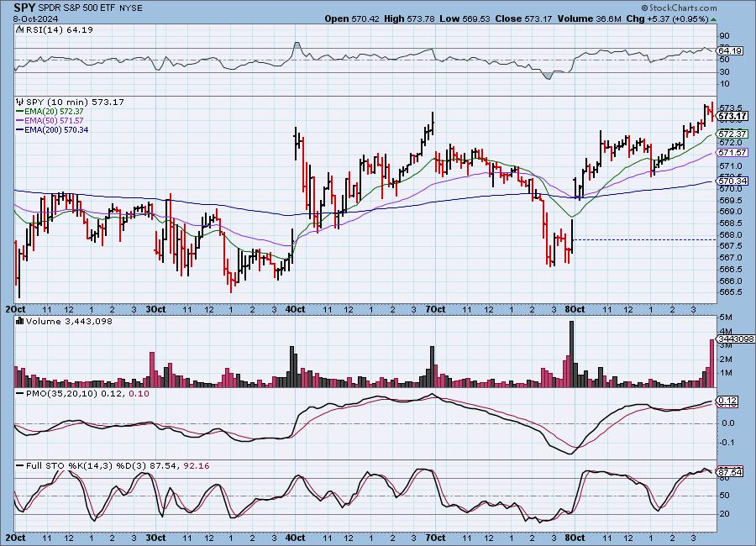
Task: Click the EMA(50) 571.57 legend entry
Action: click(50, 121)
